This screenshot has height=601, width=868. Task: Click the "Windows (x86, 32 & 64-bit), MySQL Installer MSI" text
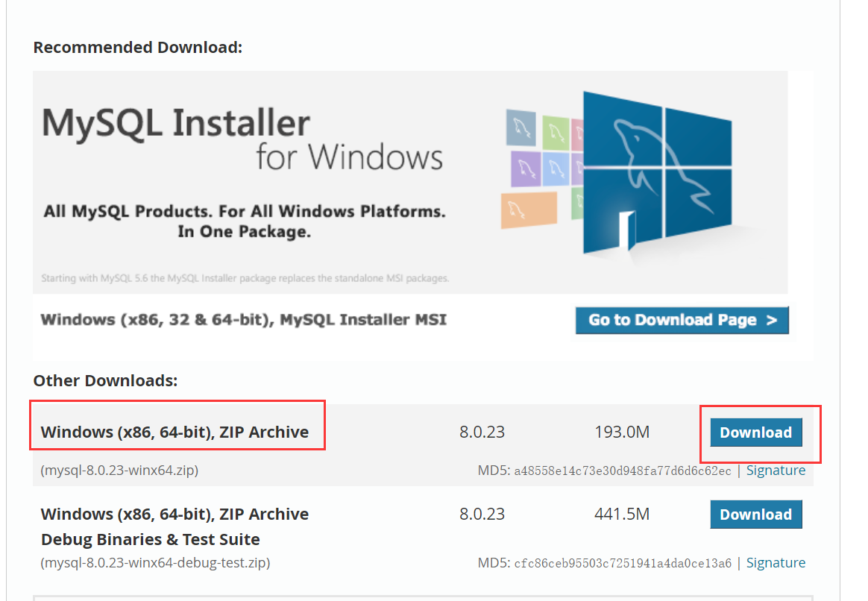point(244,320)
